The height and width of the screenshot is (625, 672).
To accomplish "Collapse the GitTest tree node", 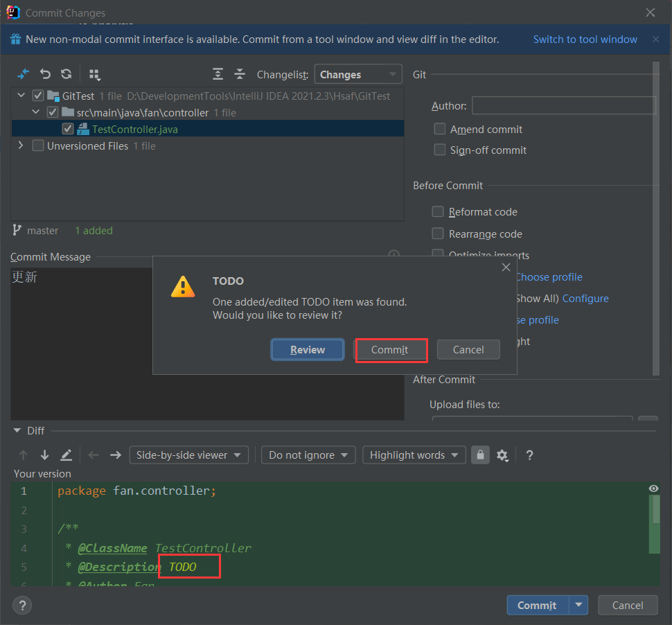I will click(21, 95).
